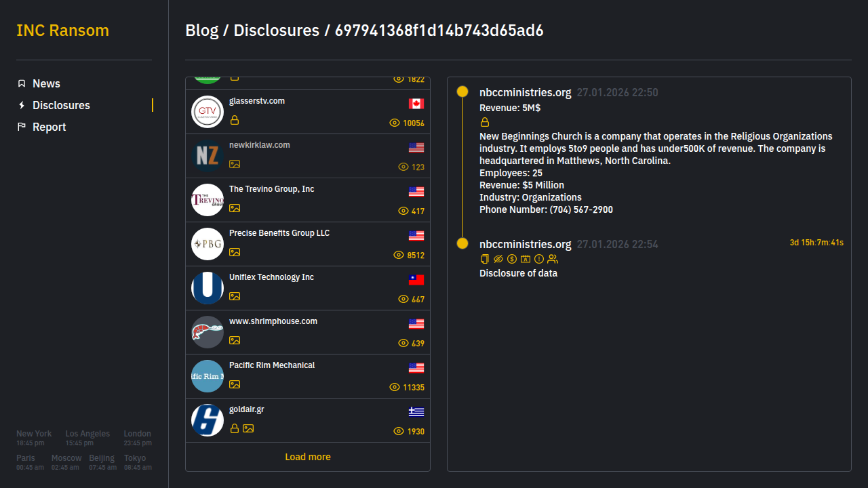Image resolution: width=868 pixels, height=488 pixels.
Task: Click the people icon above Disclosure of data
Action: click(x=553, y=259)
